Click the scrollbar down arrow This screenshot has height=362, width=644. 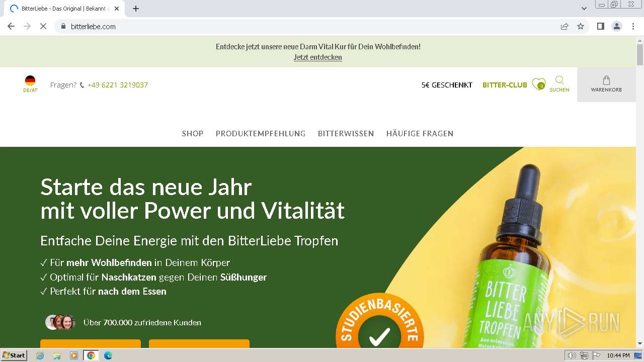pyautogui.click(x=639, y=343)
